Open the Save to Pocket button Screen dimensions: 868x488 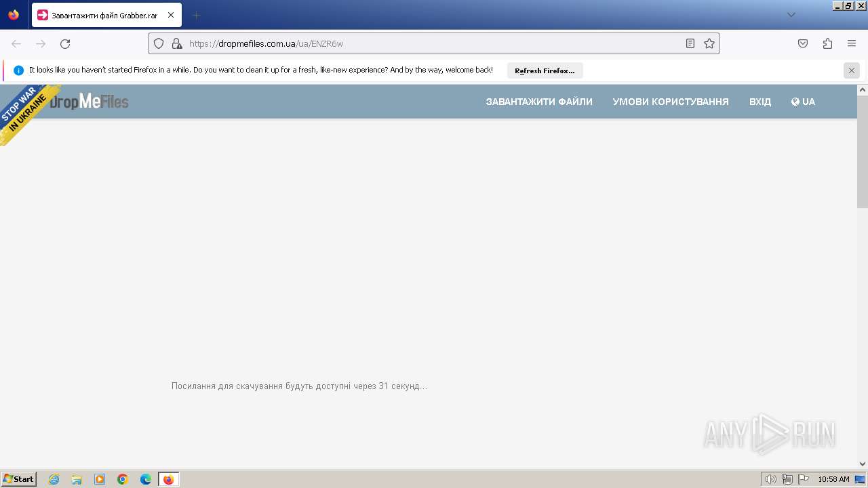coord(803,43)
